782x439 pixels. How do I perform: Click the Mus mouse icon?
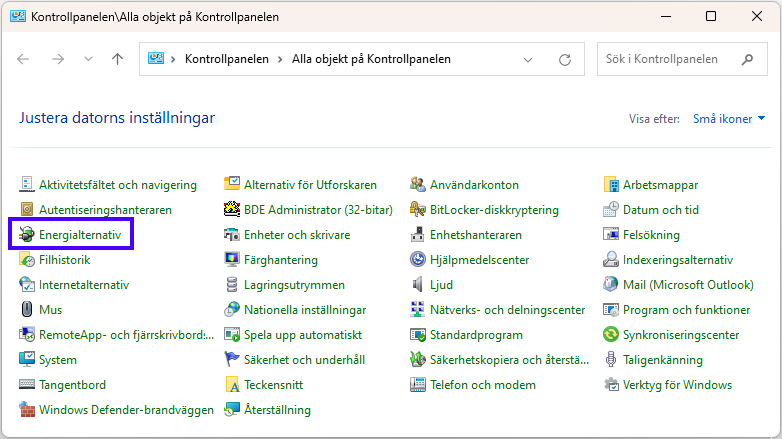26,310
